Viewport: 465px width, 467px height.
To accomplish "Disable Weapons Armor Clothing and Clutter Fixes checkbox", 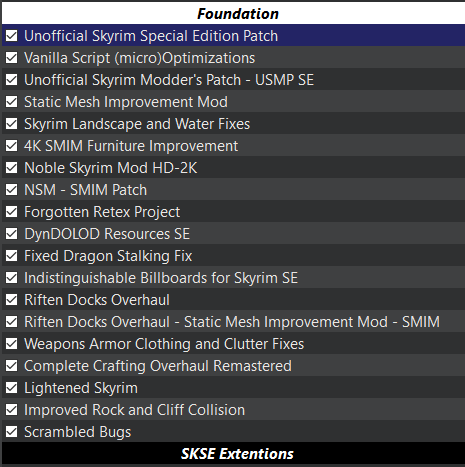I will 12,343.
